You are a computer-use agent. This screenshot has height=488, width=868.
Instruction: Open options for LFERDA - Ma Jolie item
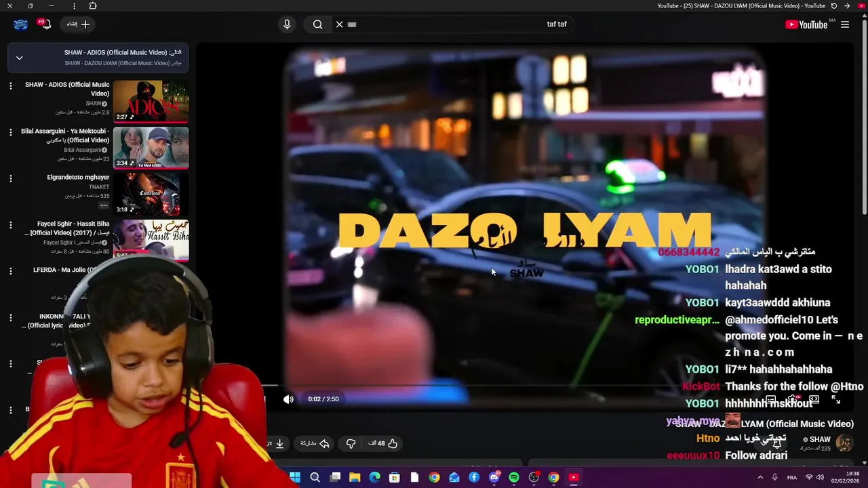10,270
